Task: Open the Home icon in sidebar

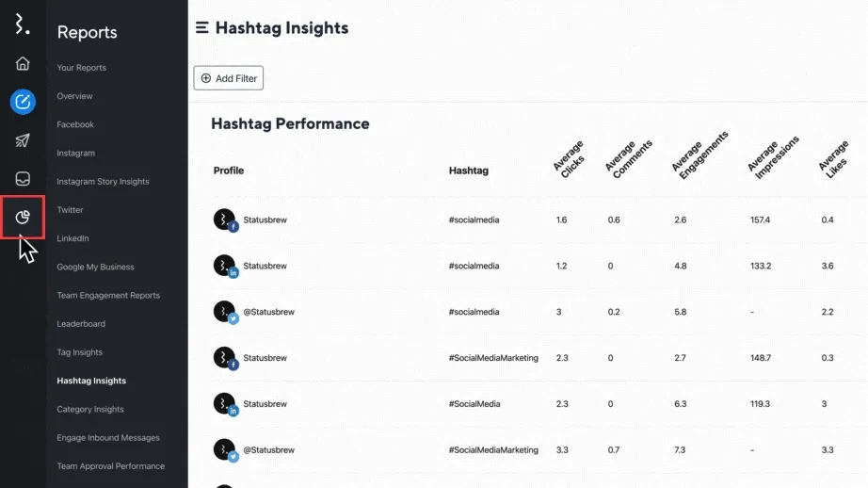Action: click(23, 64)
